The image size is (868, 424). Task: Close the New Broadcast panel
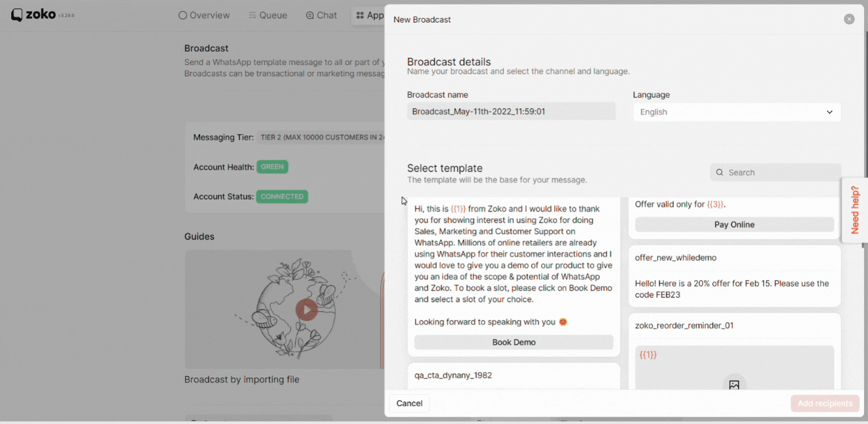(x=849, y=19)
